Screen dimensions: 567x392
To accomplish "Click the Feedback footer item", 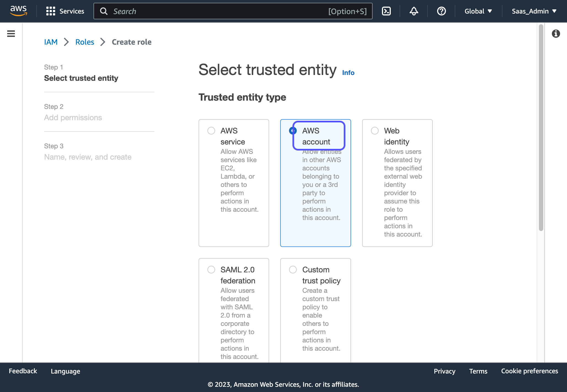I will click(23, 371).
